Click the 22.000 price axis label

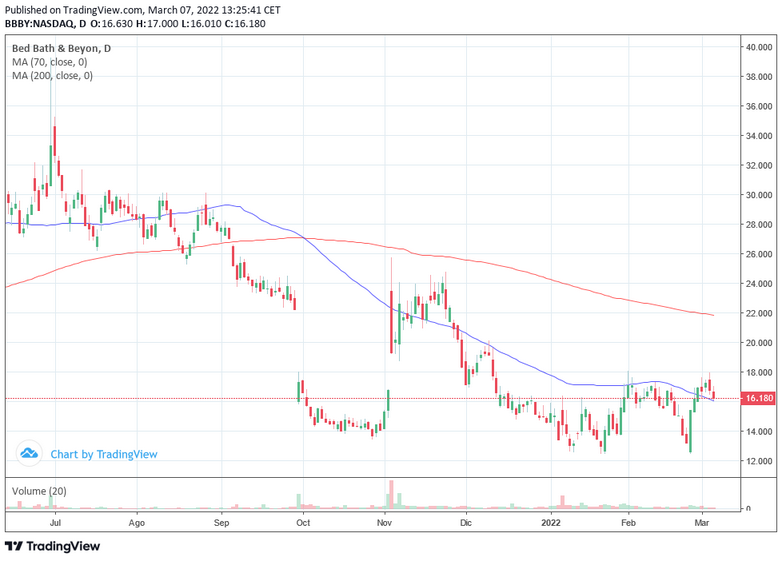[x=759, y=313]
